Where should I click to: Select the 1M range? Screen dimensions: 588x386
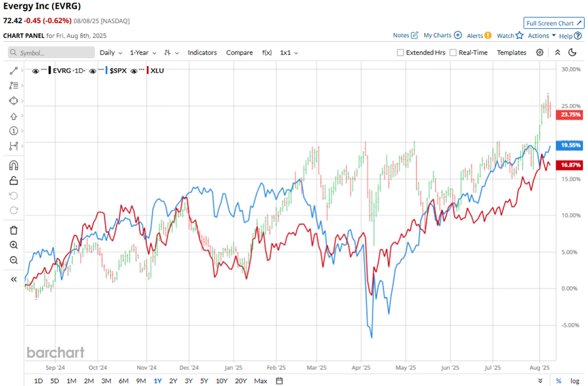pyautogui.click(x=71, y=381)
